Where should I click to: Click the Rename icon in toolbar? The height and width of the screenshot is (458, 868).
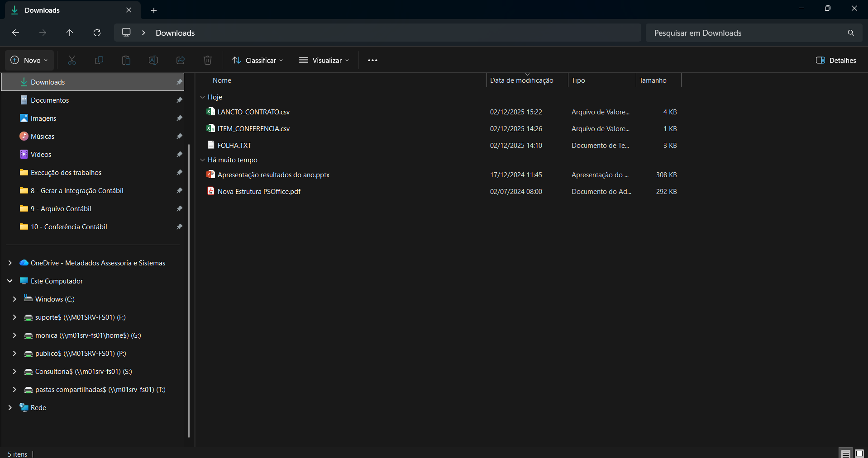153,60
